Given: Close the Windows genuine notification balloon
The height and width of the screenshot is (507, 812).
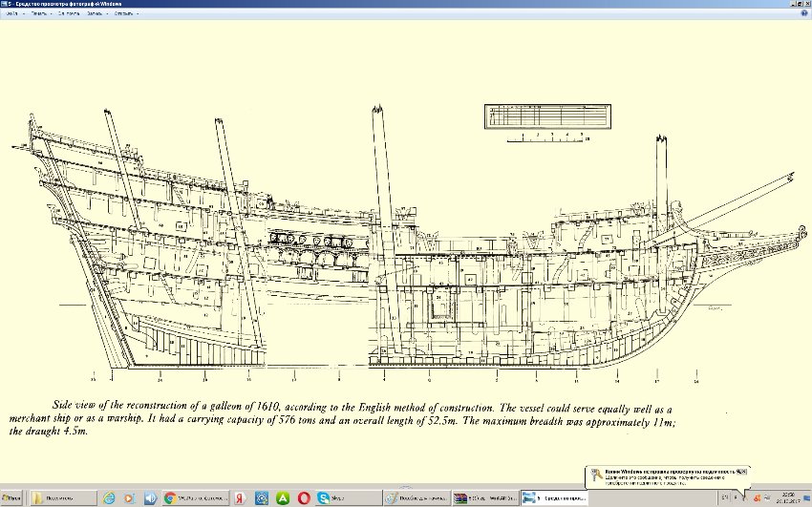Looking at the screenshot, I should click(x=743, y=472).
